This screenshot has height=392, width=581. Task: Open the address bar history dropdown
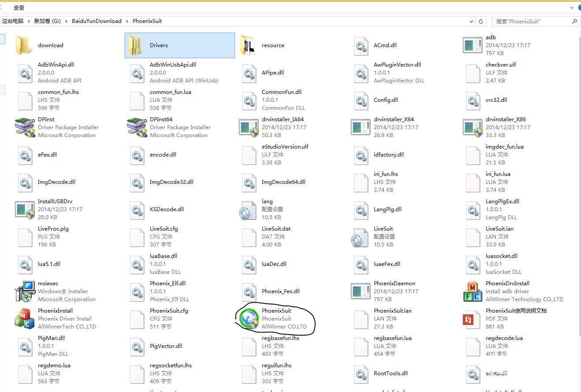pyautogui.click(x=471, y=21)
